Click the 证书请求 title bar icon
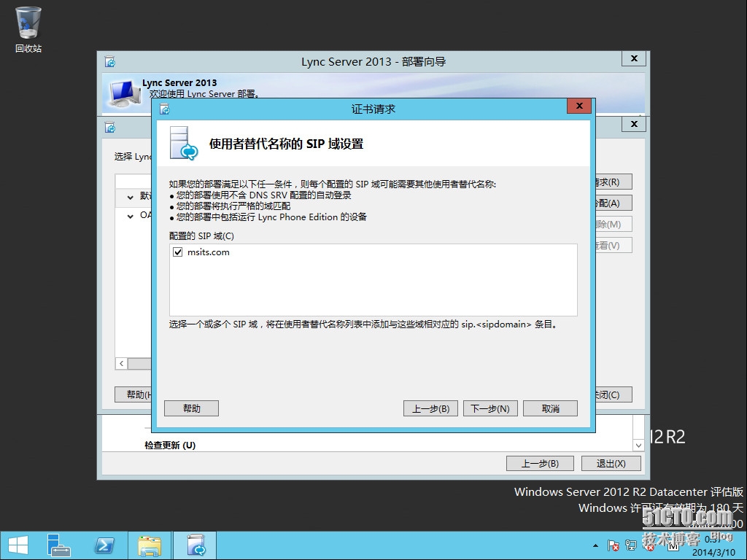Image resolution: width=747 pixels, height=560 pixels. click(165, 109)
